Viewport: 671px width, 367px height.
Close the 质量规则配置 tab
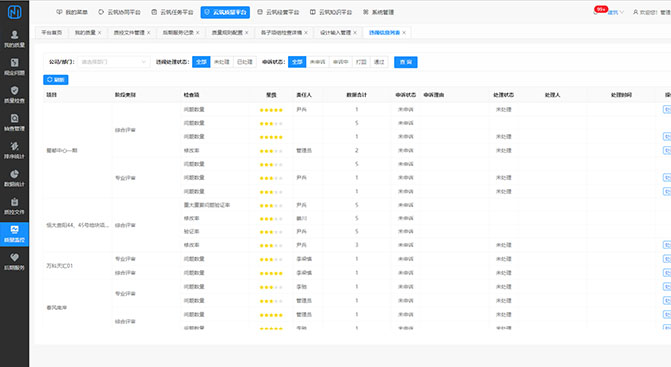click(x=246, y=33)
